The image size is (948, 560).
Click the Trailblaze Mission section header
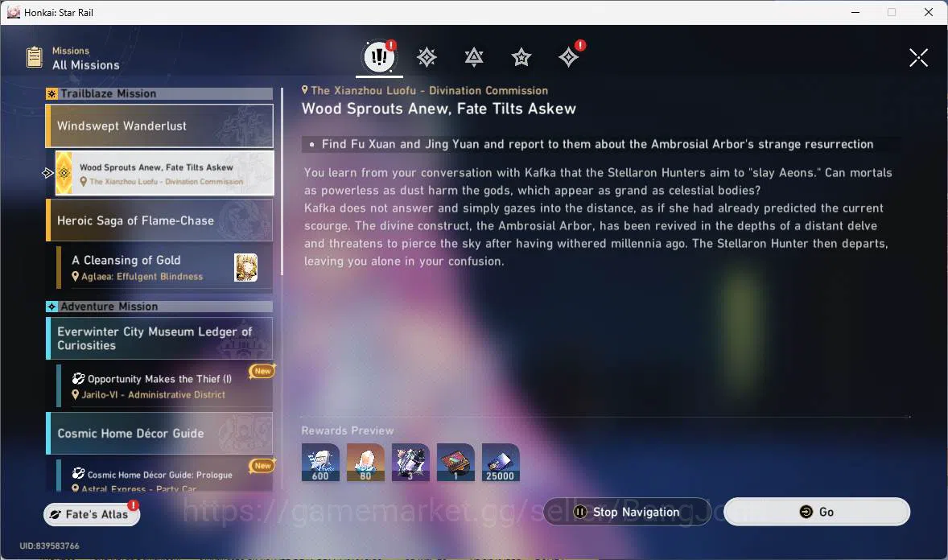(x=159, y=94)
